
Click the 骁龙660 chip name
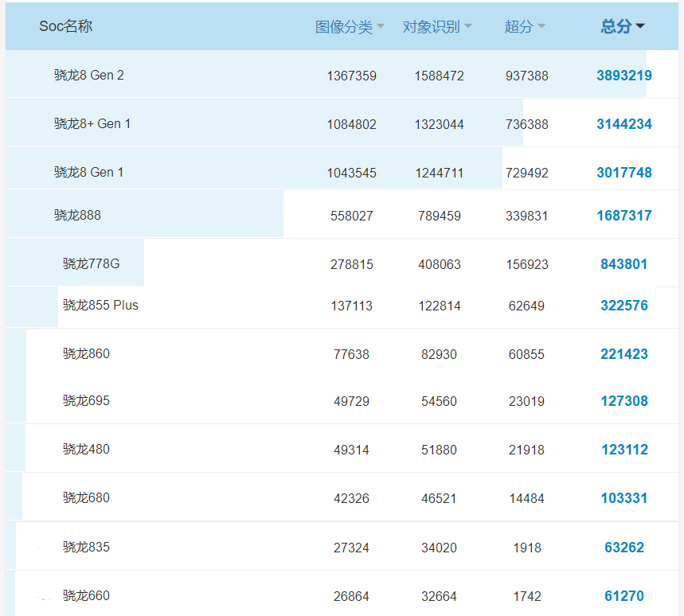point(86,596)
